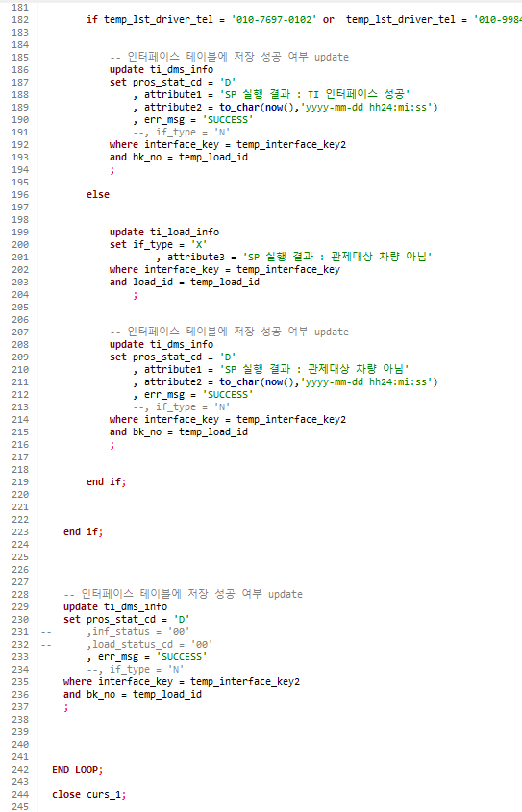
Task: Click the Korean comment on line 228
Action: tap(184, 594)
